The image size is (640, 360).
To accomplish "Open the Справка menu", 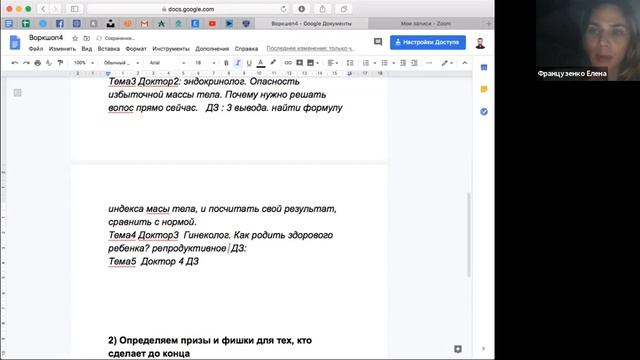I will tap(246, 49).
